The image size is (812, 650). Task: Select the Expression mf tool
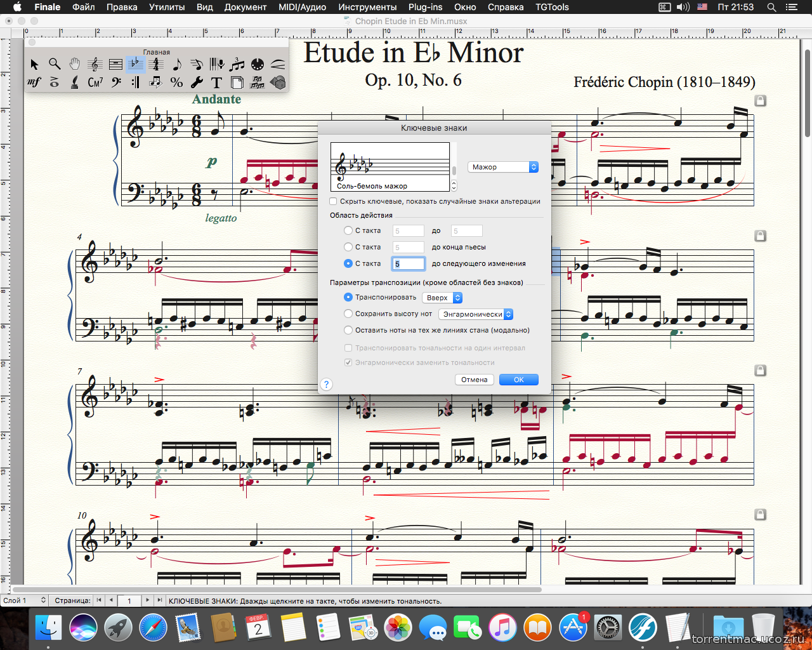pos(34,82)
